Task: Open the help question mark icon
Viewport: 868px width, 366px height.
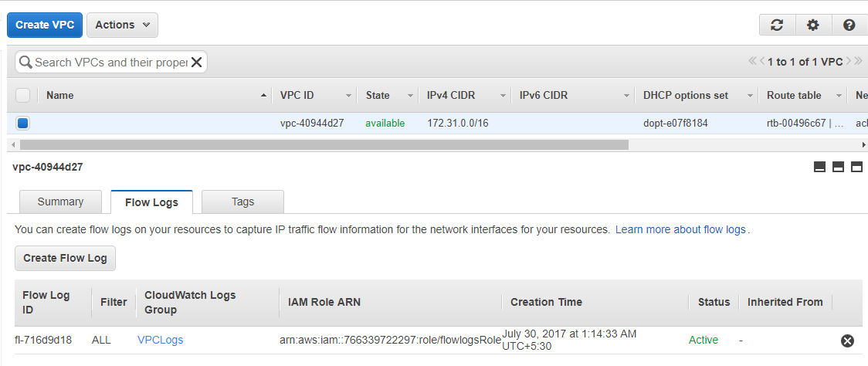Action: (x=849, y=25)
